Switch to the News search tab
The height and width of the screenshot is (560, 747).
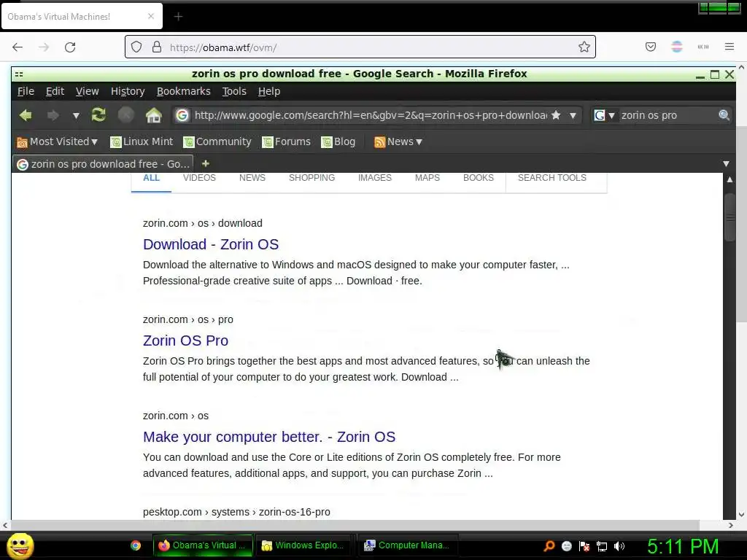(x=252, y=178)
